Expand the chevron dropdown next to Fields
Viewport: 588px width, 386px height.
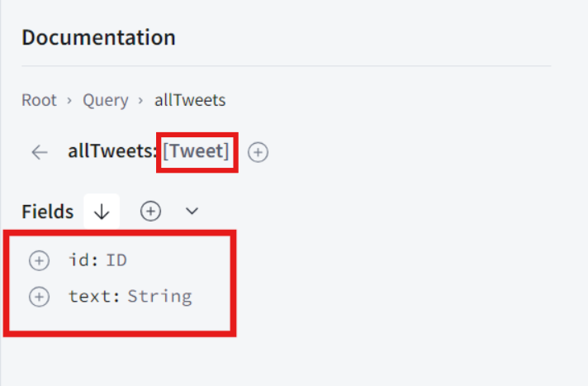[192, 211]
